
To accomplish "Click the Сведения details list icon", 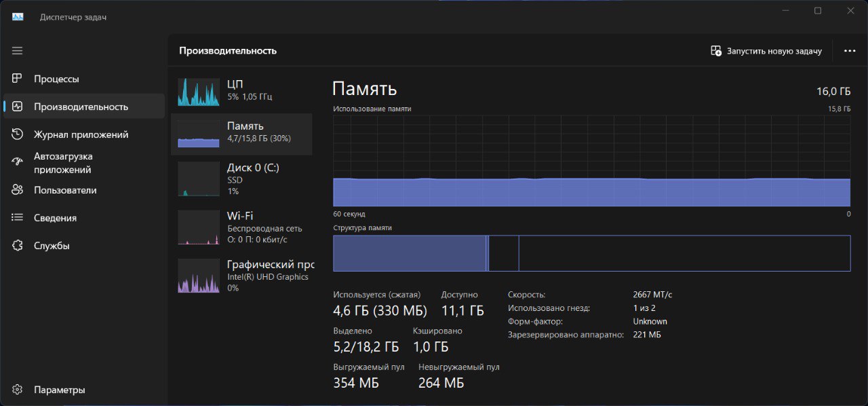I will [x=18, y=218].
